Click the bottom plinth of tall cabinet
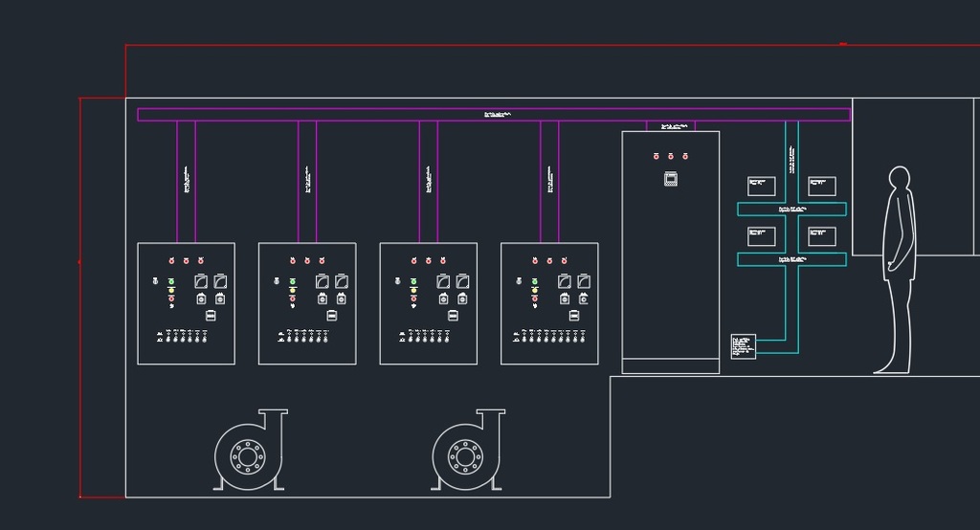Screen dimensions: 980x530 (x=671, y=365)
